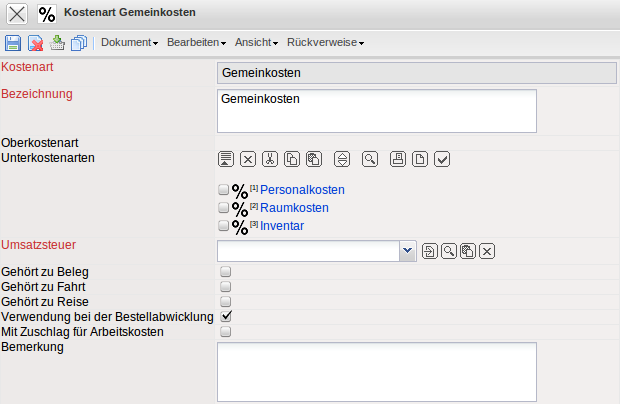Image resolution: width=620 pixels, height=404 pixels.
Task: Open the Raumkosten link
Action: [294, 208]
